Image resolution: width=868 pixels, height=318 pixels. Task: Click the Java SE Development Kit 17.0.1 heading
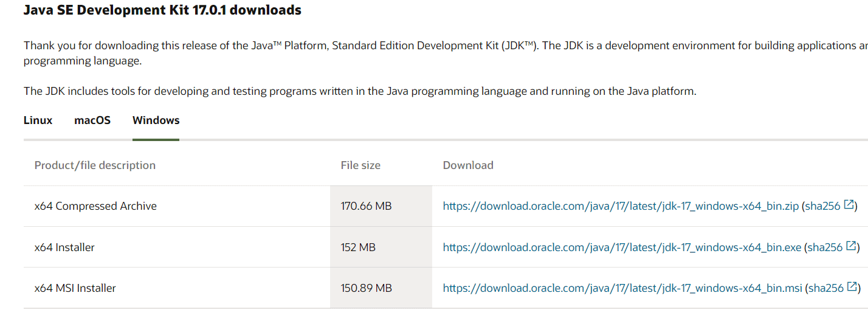(162, 10)
